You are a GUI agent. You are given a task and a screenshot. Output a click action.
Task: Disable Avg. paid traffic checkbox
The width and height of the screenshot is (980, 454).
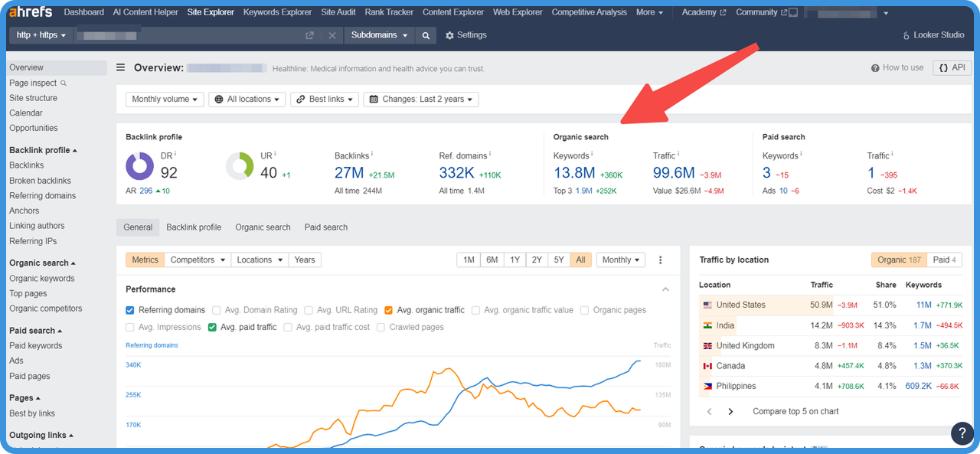point(213,327)
